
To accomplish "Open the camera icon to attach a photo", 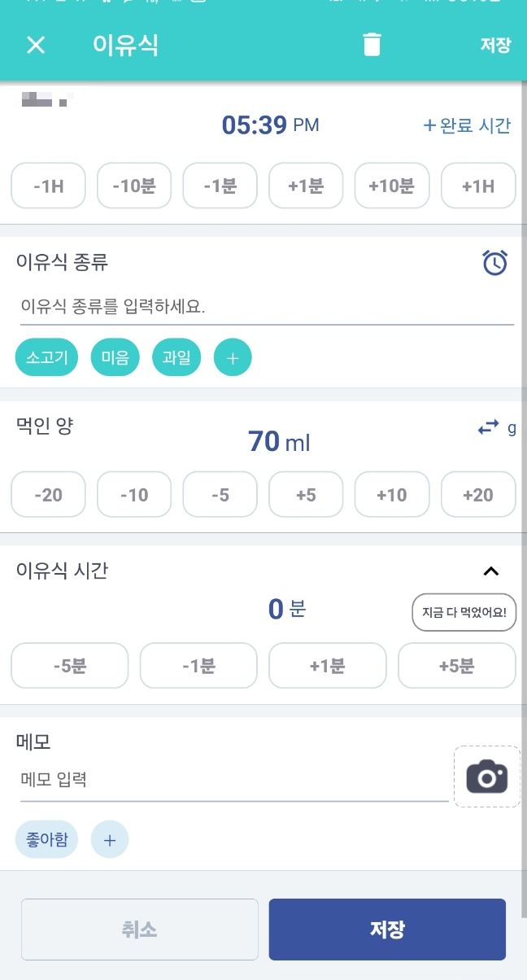I will (x=486, y=776).
